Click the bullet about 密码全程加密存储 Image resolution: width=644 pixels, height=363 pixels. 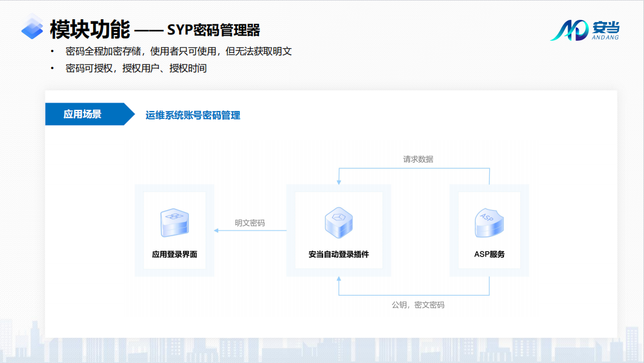click(x=179, y=52)
